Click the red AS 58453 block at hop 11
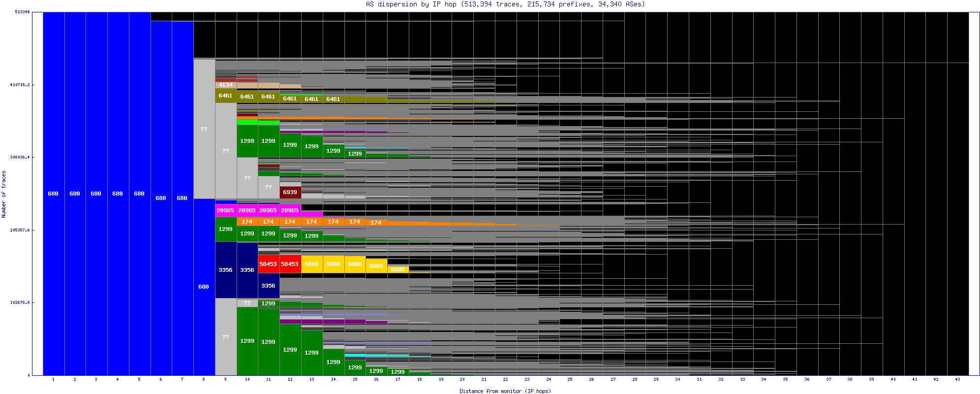This screenshot has height=394, width=980. (x=269, y=264)
